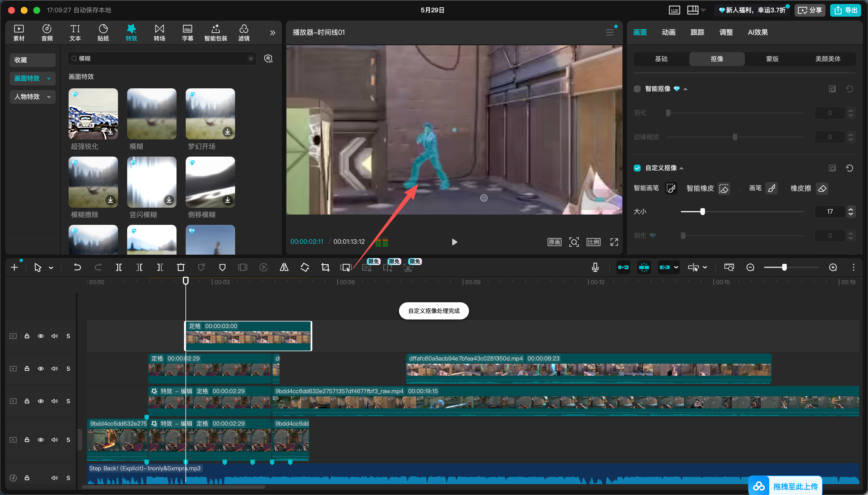This screenshot has width=868, height=495.
Task: Open the cursor tool dropdown arrow
Action: 51,268
